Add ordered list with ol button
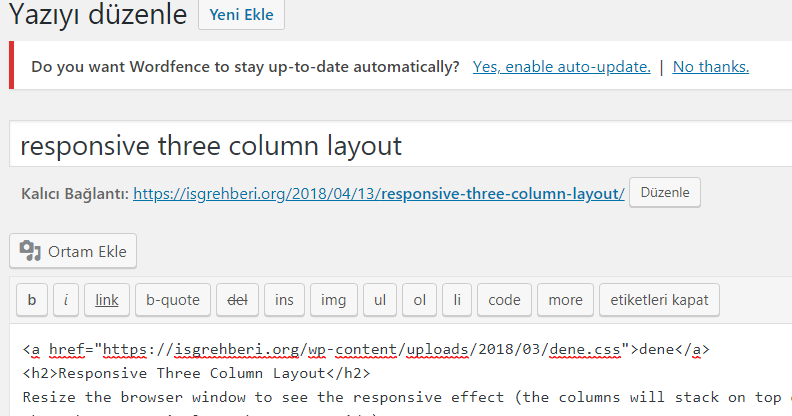 [419, 300]
